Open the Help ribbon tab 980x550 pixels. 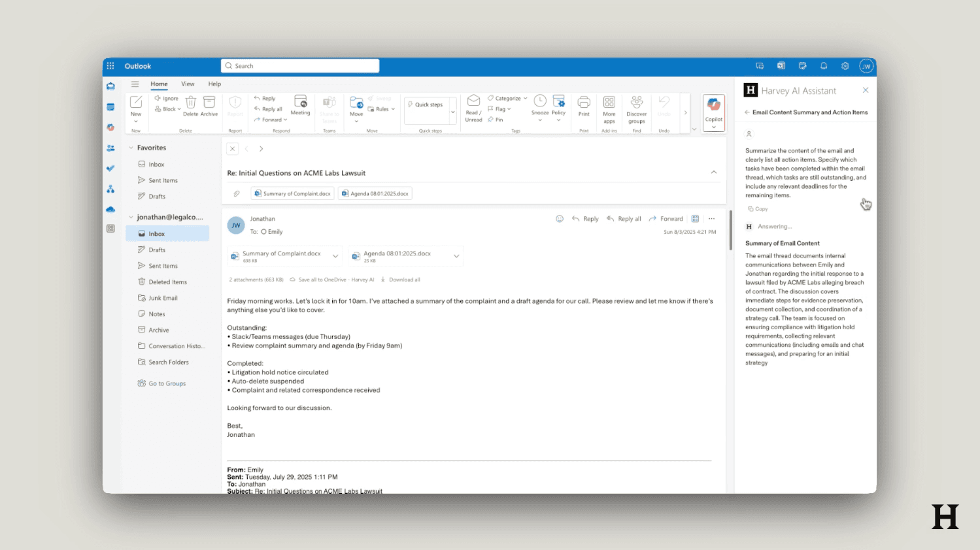(x=214, y=84)
